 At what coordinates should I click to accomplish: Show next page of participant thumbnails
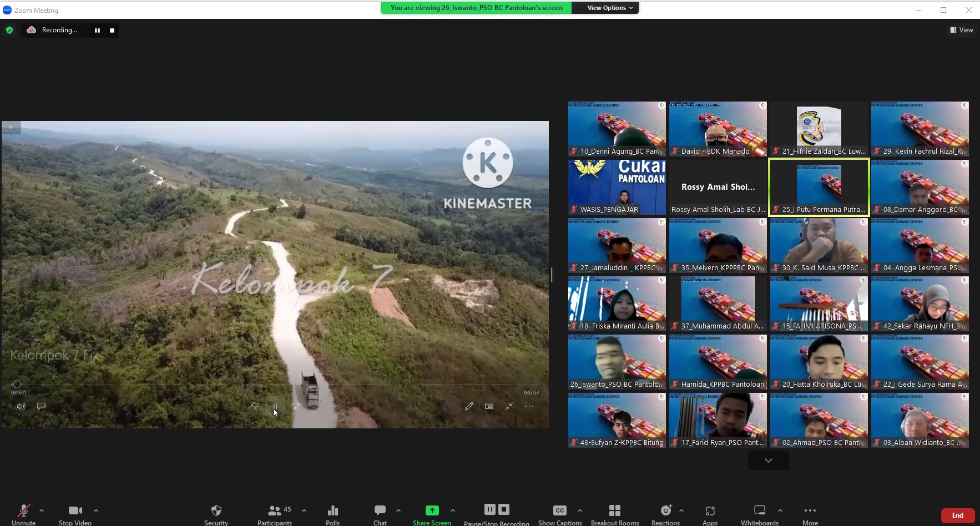769,461
